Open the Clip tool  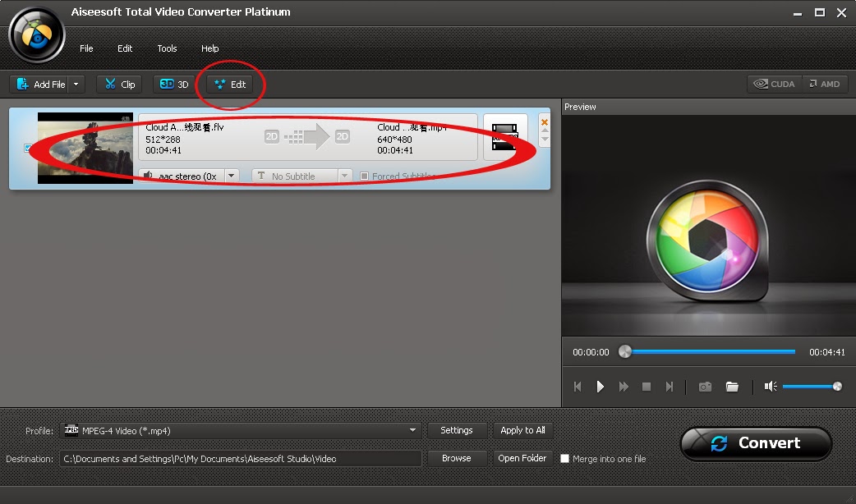coord(120,84)
